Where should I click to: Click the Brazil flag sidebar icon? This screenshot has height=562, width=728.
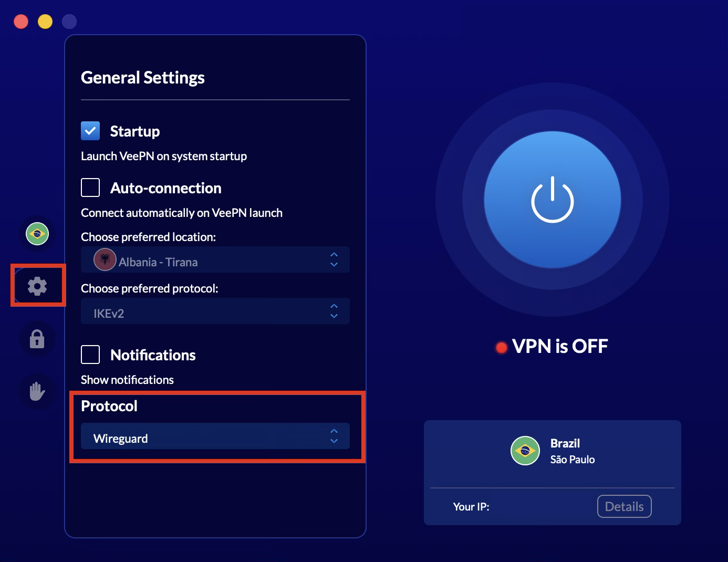tap(37, 234)
